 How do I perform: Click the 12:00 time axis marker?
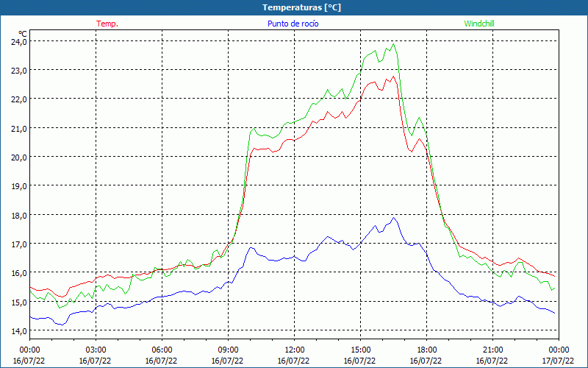(295, 350)
